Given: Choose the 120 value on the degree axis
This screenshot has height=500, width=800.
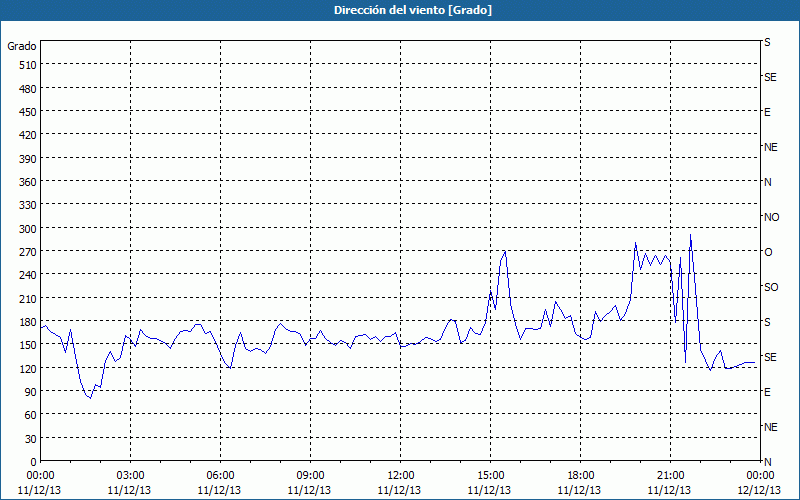Looking at the screenshot, I should [x=28, y=368].
